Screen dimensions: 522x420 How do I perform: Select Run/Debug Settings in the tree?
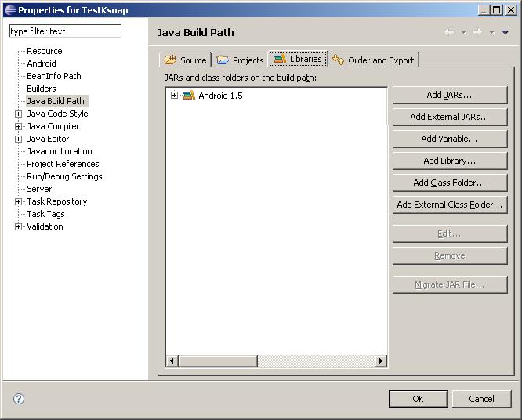(64, 176)
